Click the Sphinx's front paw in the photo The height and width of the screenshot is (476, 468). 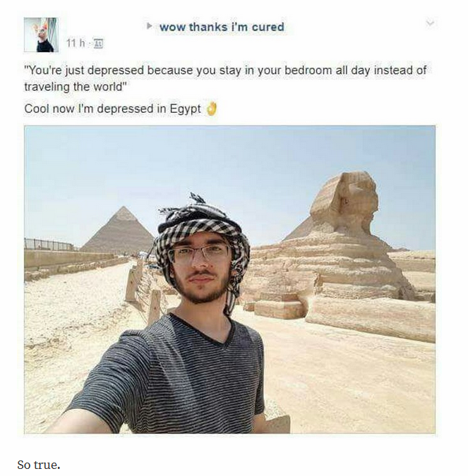click(x=371, y=317)
